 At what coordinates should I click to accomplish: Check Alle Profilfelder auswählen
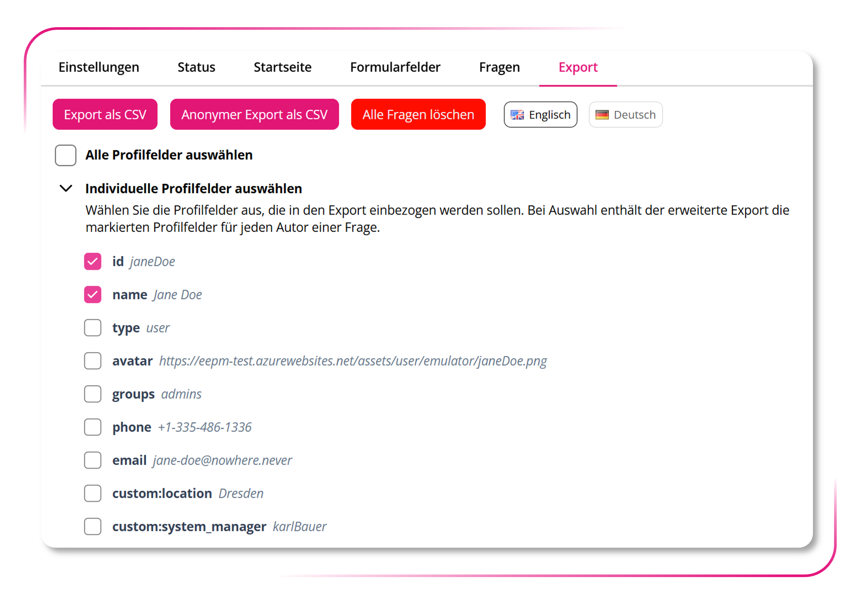pyautogui.click(x=66, y=155)
